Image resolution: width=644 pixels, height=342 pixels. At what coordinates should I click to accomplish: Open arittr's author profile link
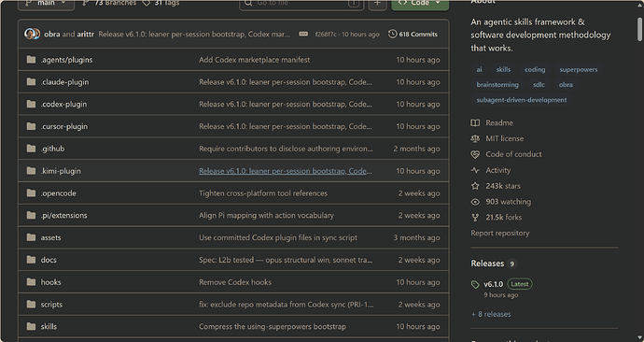coord(86,35)
